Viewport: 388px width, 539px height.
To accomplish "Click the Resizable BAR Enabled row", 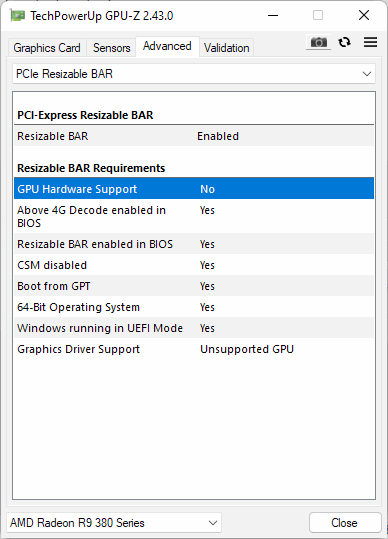I will pyautogui.click(x=194, y=136).
